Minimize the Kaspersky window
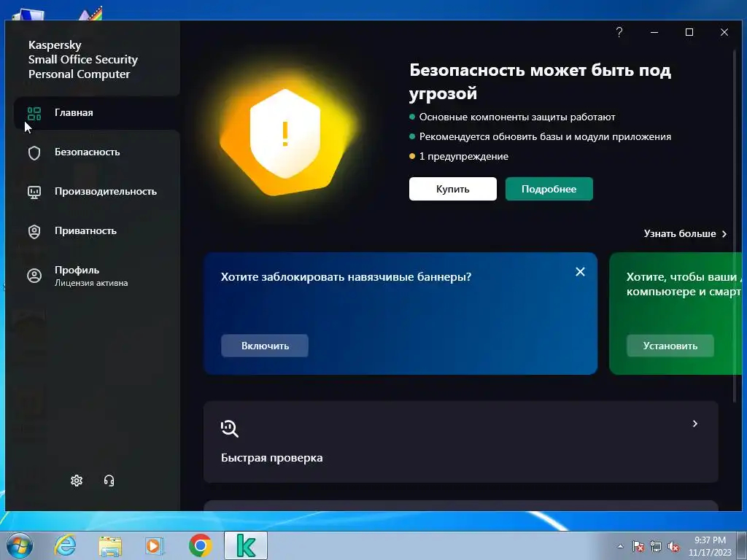The height and width of the screenshot is (560, 747). click(x=654, y=32)
